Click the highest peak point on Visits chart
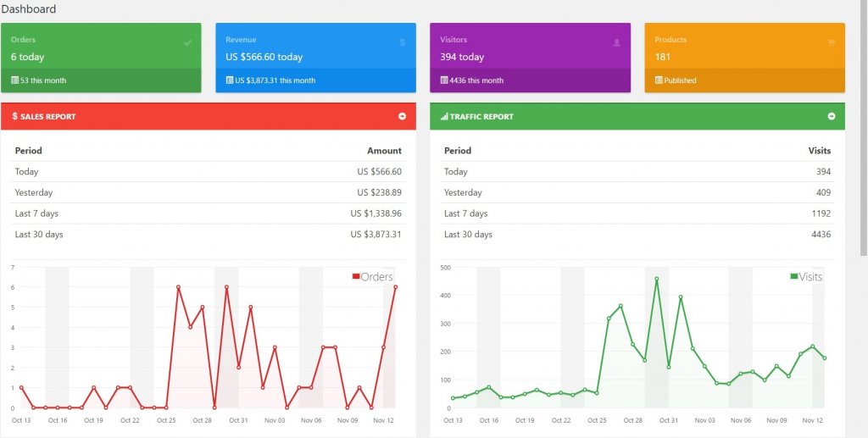 (x=657, y=280)
